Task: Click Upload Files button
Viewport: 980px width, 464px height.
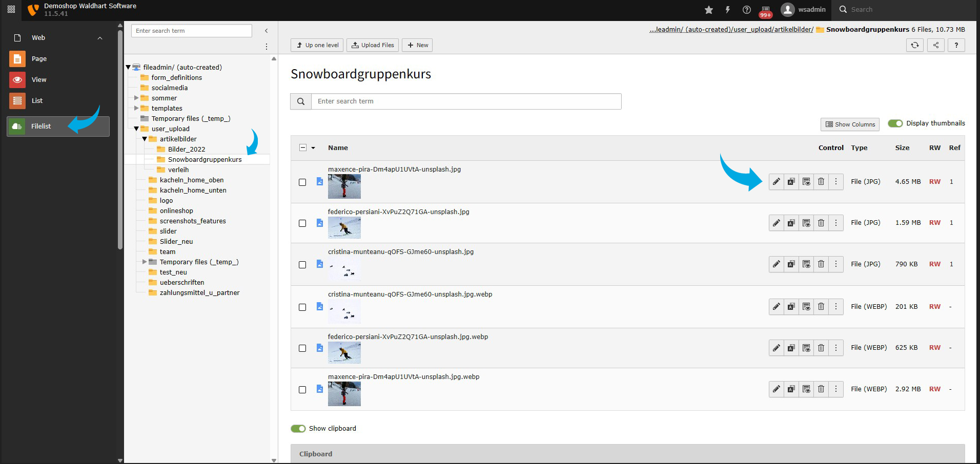Action: pyautogui.click(x=373, y=45)
